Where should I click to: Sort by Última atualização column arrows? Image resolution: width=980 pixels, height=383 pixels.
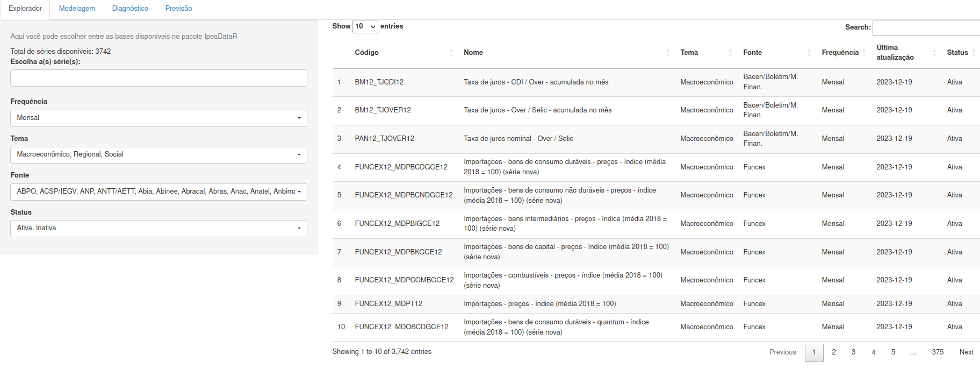tap(934, 53)
